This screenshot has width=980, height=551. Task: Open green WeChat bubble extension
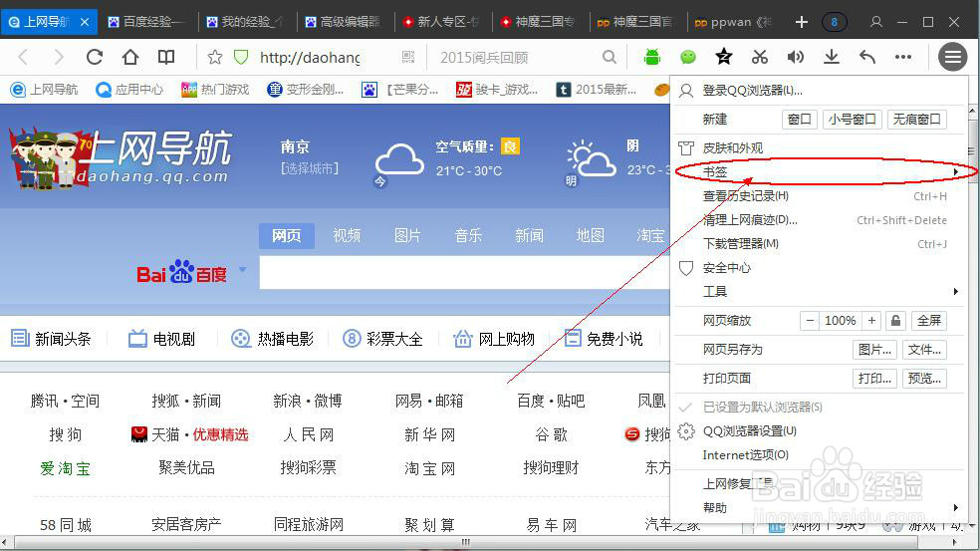click(x=688, y=57)
